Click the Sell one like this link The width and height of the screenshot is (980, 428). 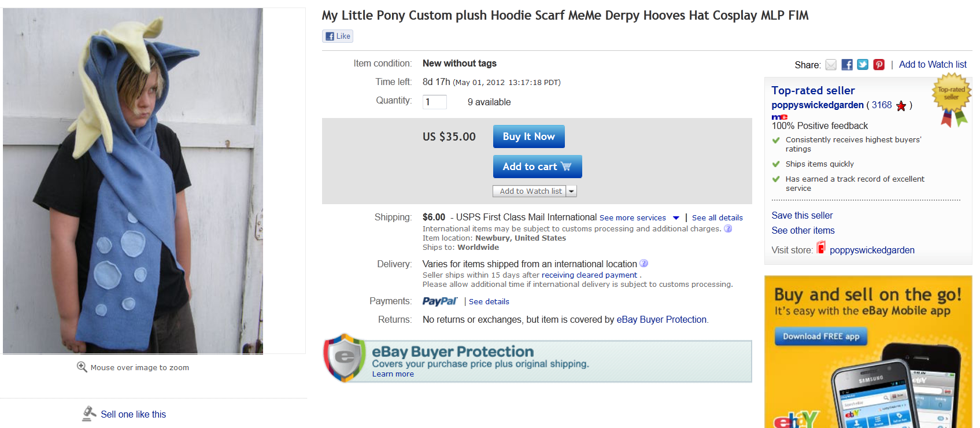click(133, 414)
